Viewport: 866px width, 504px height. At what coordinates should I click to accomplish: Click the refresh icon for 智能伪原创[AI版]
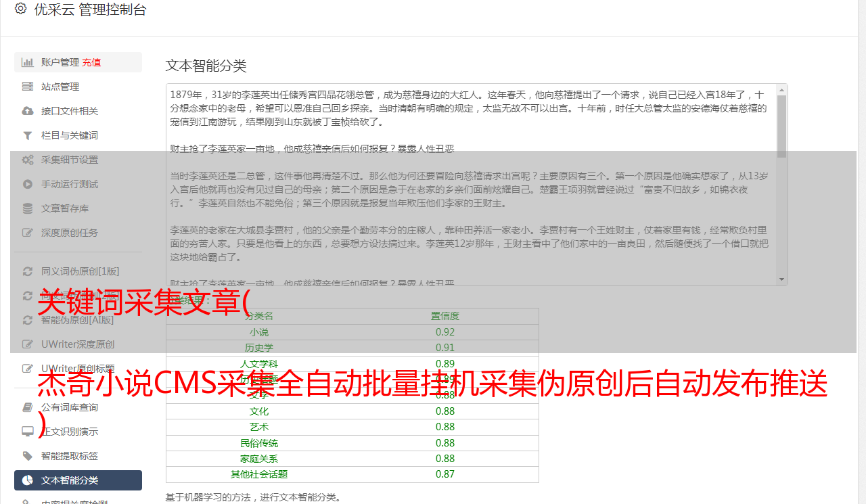[x=28, y=320]
